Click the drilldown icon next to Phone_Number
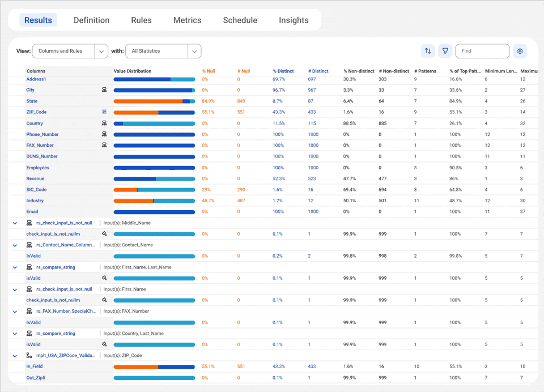This screenshot has height=392, width=544. point(104,134)
